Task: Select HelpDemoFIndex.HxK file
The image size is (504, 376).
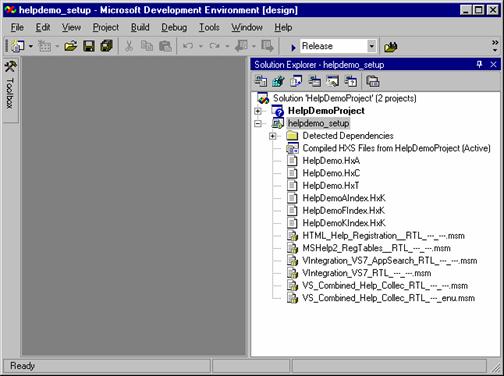Action: 343,211
